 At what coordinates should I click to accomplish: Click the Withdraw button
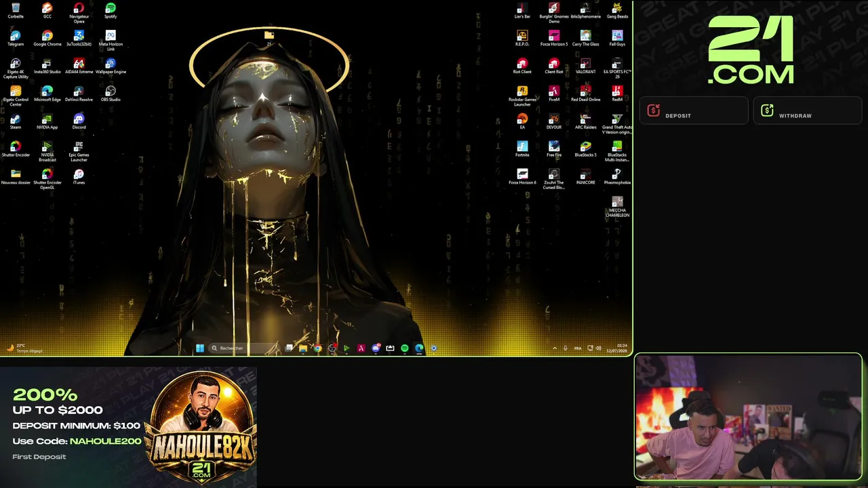click(x=808, y=110)
